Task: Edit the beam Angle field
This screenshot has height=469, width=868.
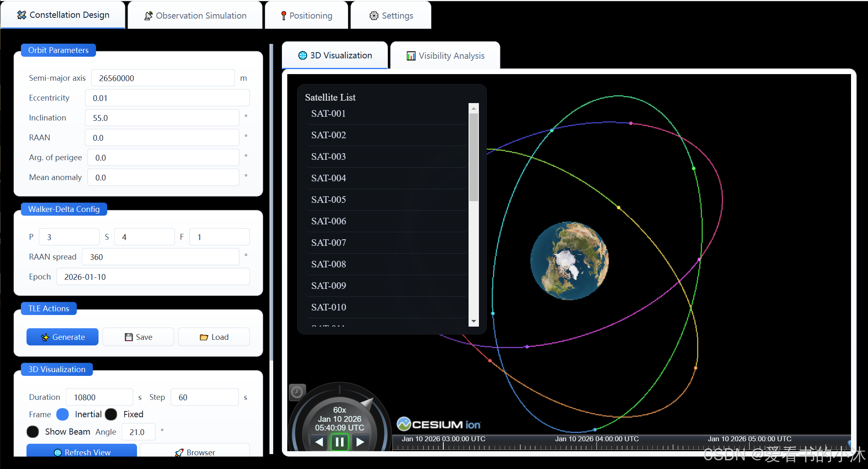Action: point(138,432)
